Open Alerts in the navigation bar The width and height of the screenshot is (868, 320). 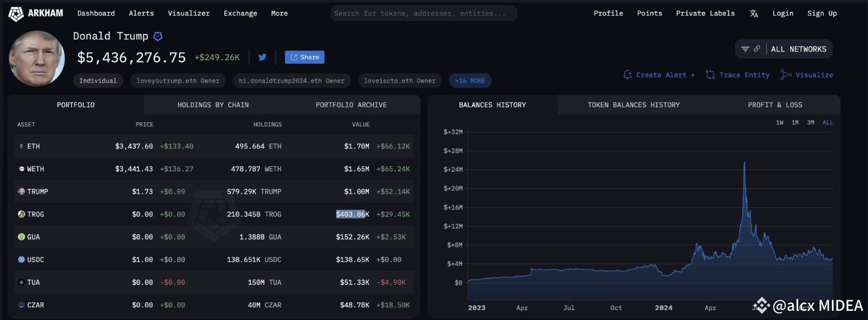(142, 13)
